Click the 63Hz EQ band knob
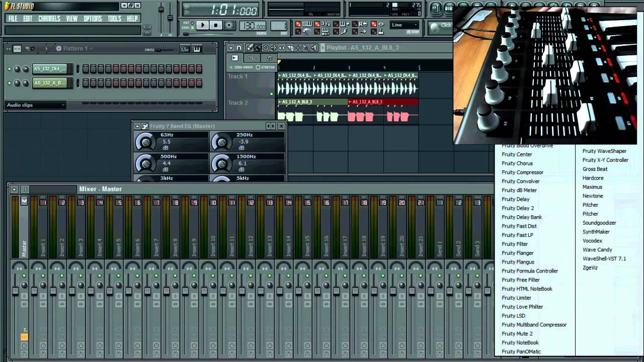644x362 pixels. pyautogui.click(x=145, y=142)
